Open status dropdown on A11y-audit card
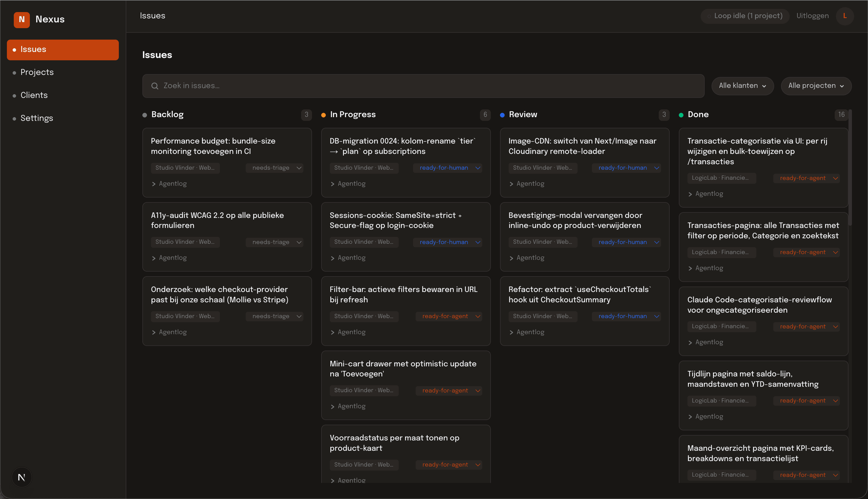This screenshot has width=868, height=499. tap(274, 242)
